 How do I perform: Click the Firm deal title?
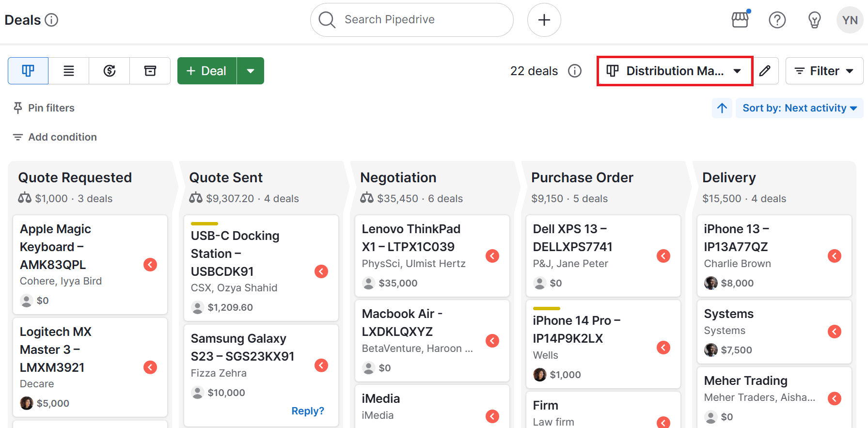546,405
